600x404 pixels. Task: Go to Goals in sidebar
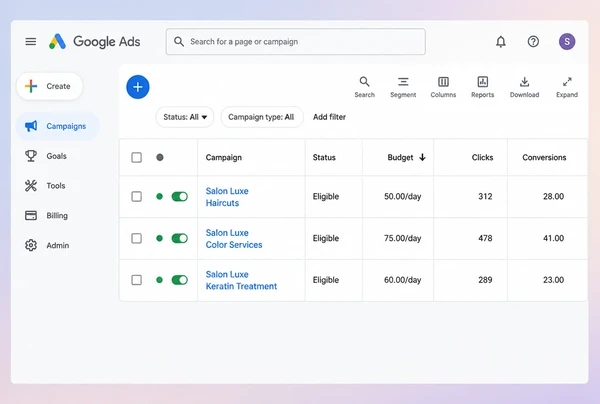(46, 156)
